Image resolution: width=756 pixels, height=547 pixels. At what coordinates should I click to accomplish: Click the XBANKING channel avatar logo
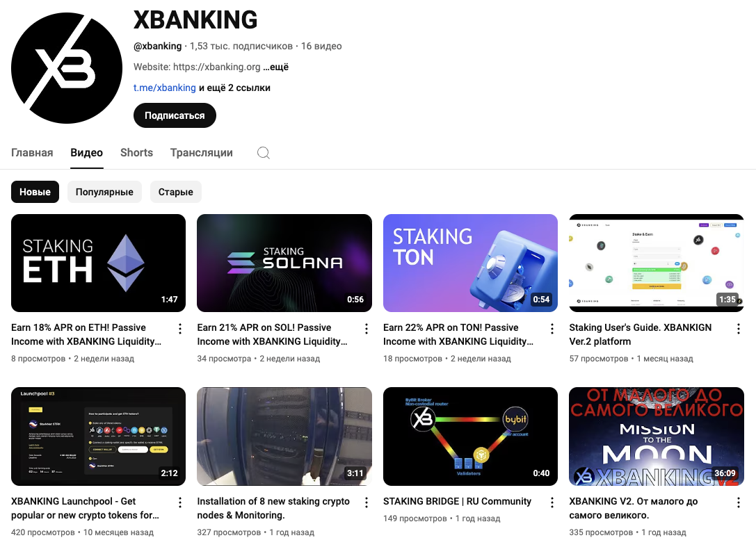click(x=67, y=68)
